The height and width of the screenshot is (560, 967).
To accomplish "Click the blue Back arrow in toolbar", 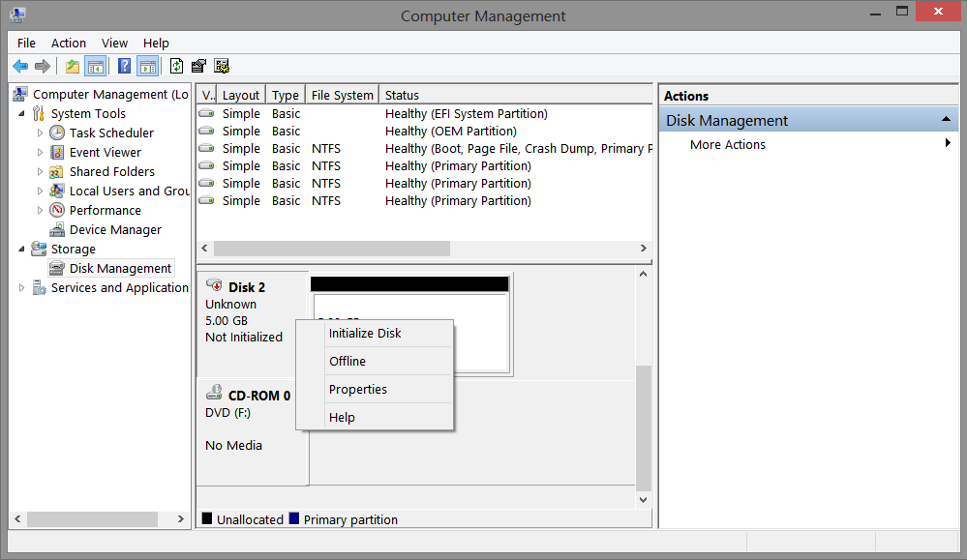I will click(20, 66).
